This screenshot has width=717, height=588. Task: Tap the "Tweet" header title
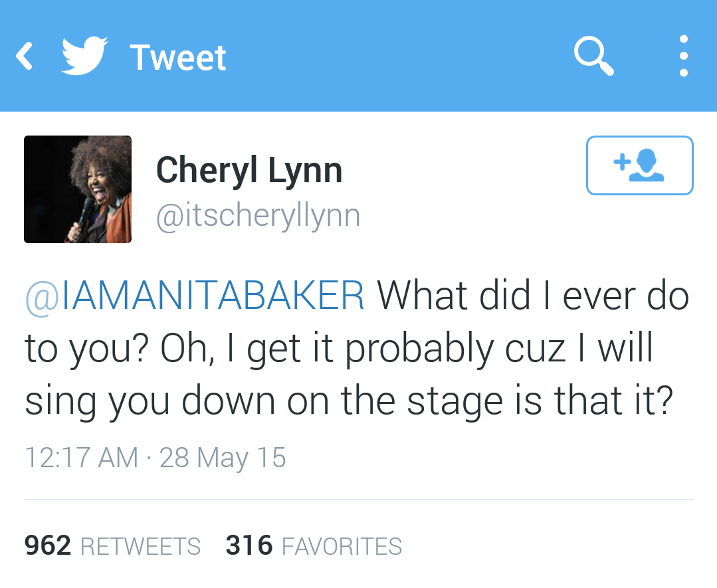point(178,57)
